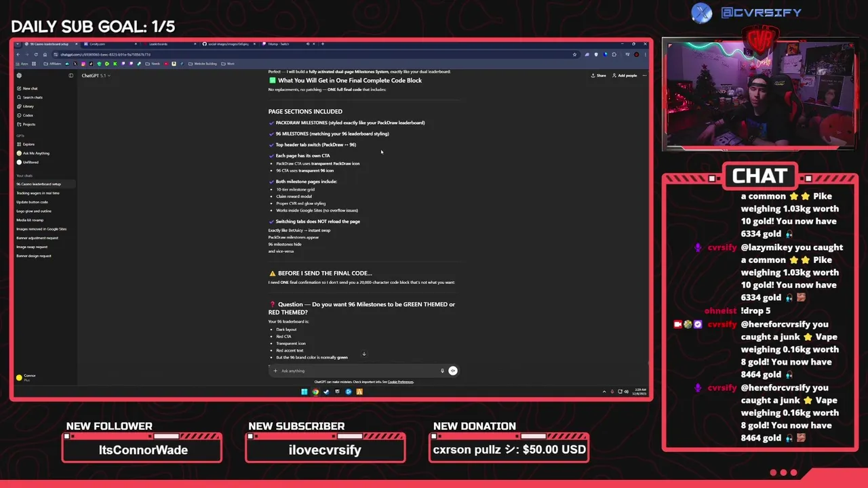Viewport: 868px width, 488px height.
Task: Reload the page with refresh icon
Action: [x=36, y=54]
